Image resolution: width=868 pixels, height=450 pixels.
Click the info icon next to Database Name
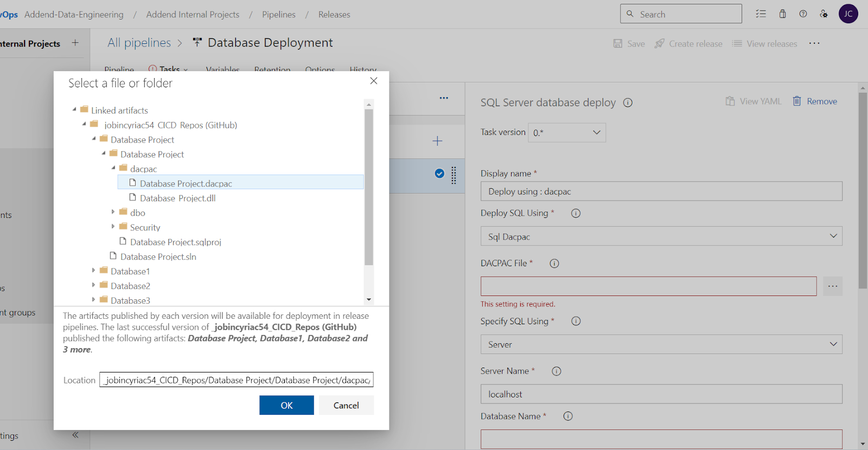coord(567,416)
